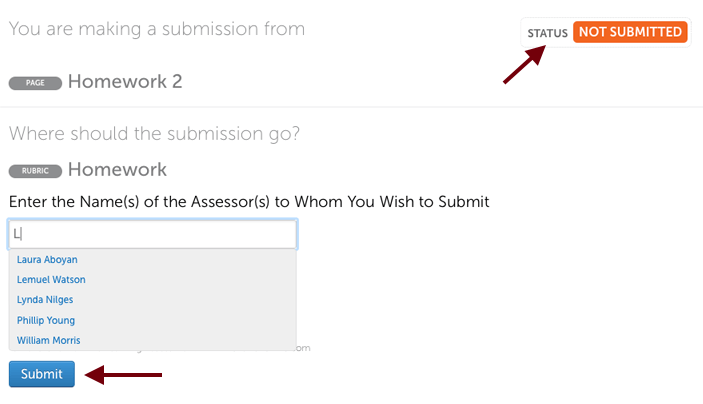Screen dimensions: 703x404
Task: Click the gray RUBRIC badge
Action: click(x=35, y=171)
